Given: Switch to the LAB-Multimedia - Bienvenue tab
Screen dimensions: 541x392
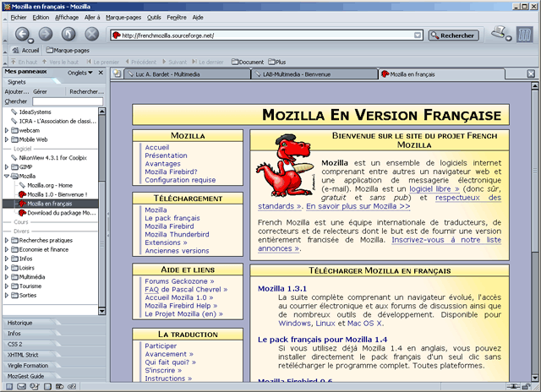Looking at the screenshot, I should [x=314, y=74].
